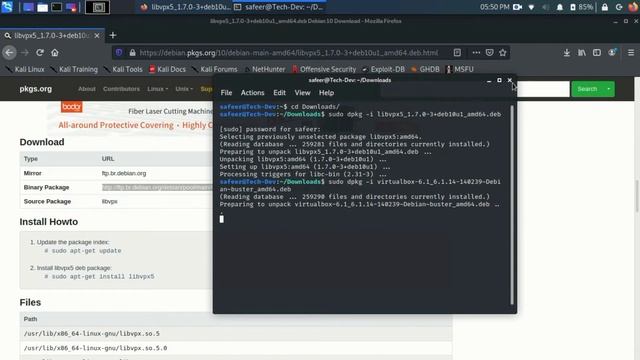Click the pkgs.org search input field
640x360 pixels.
[x=543, y=89]
